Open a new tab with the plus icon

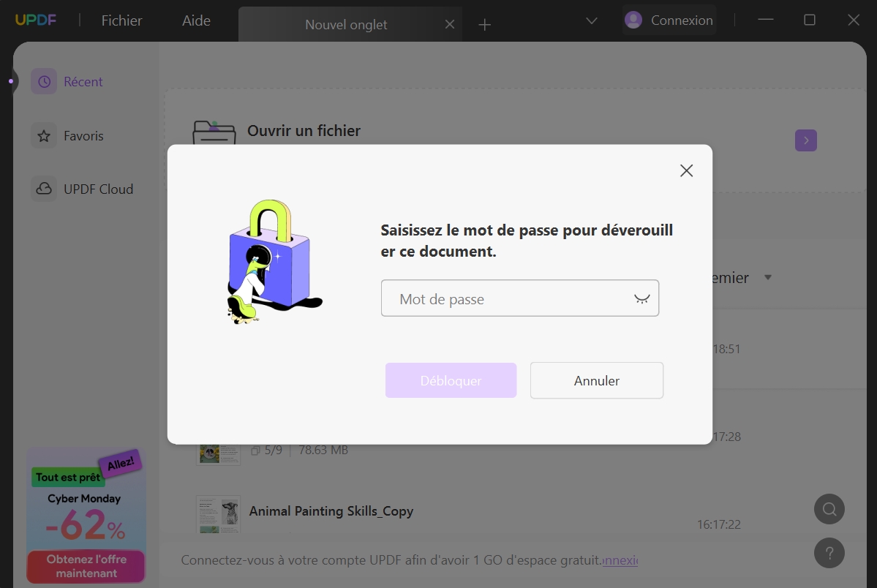click(x=484, y=23)
